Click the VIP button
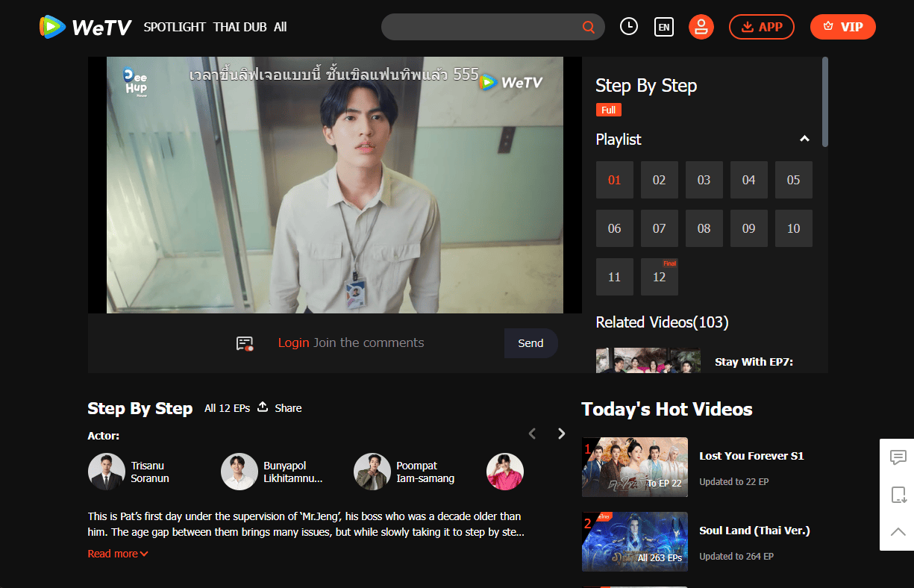 [843, 27]
